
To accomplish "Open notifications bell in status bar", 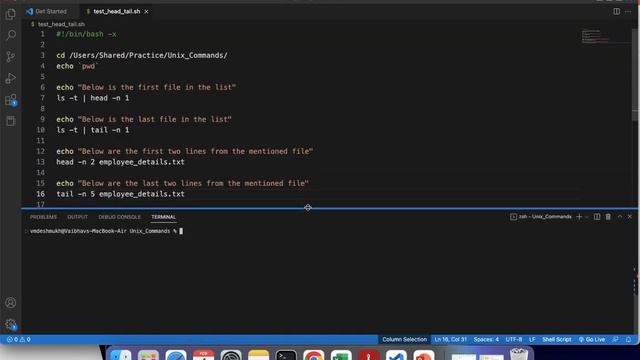I will coord(629,340).
